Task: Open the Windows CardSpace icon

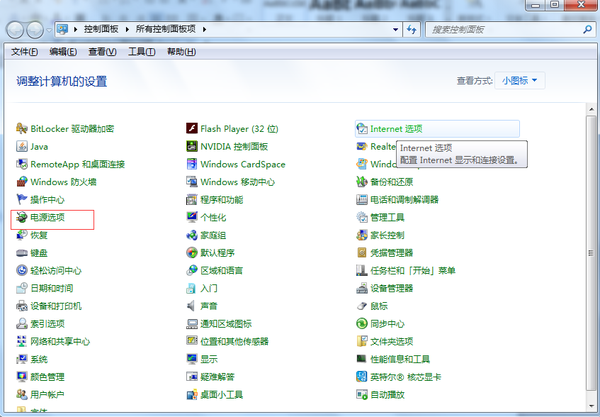Action: (192, 164)
